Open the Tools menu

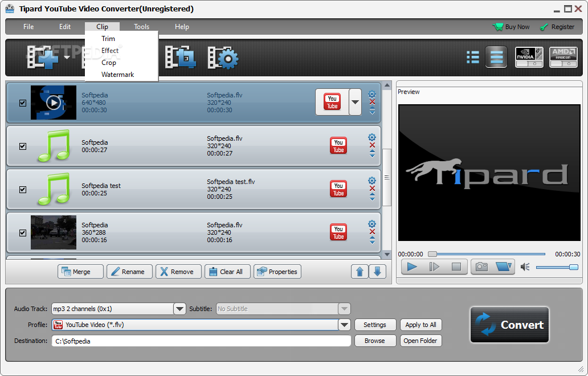pos(141,27)
